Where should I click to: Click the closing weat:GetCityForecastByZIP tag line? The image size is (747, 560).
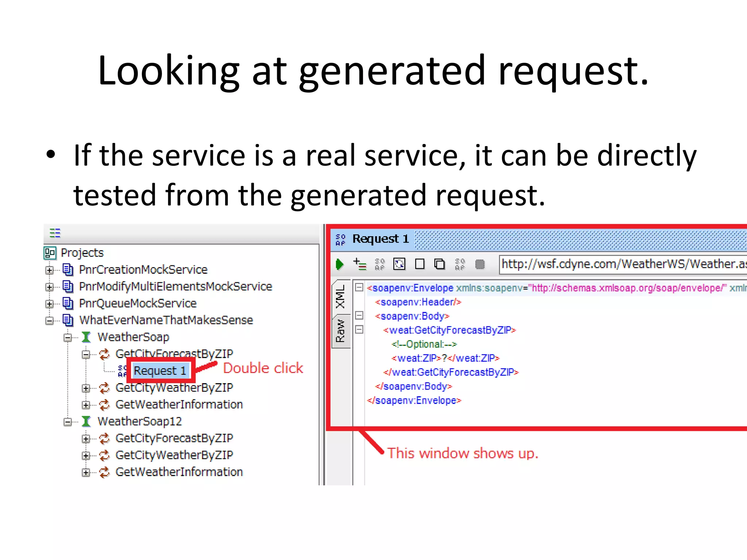(451, 372)
